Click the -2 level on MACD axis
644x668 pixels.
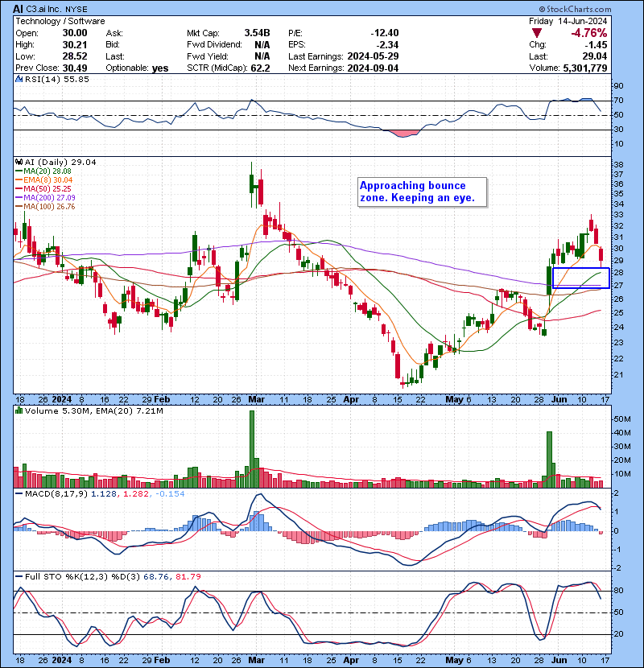[x=617, y=568]
